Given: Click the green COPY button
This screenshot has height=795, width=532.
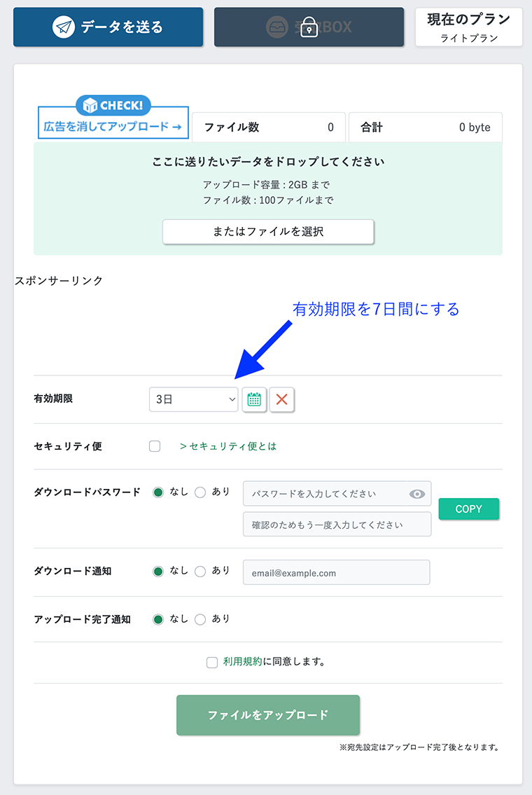Looking at the screenshot, I should pos(468,509).
